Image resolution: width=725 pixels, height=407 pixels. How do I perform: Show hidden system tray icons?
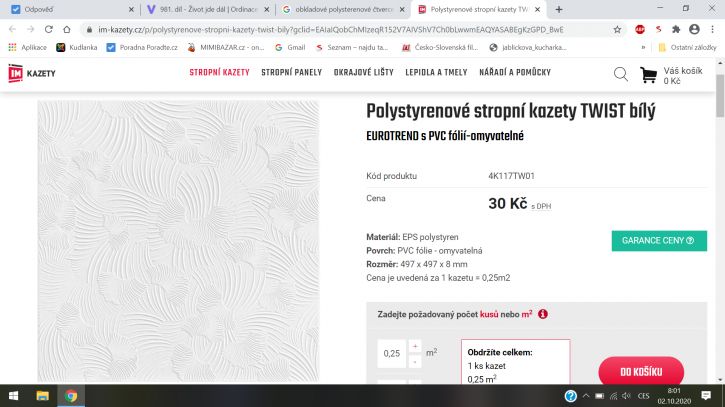(x=586, y=396)
